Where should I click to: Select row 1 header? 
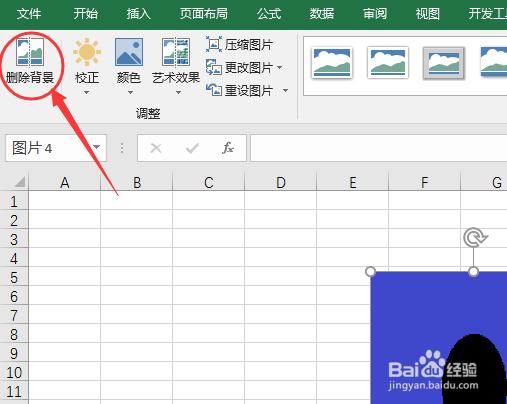pos(14,201)
